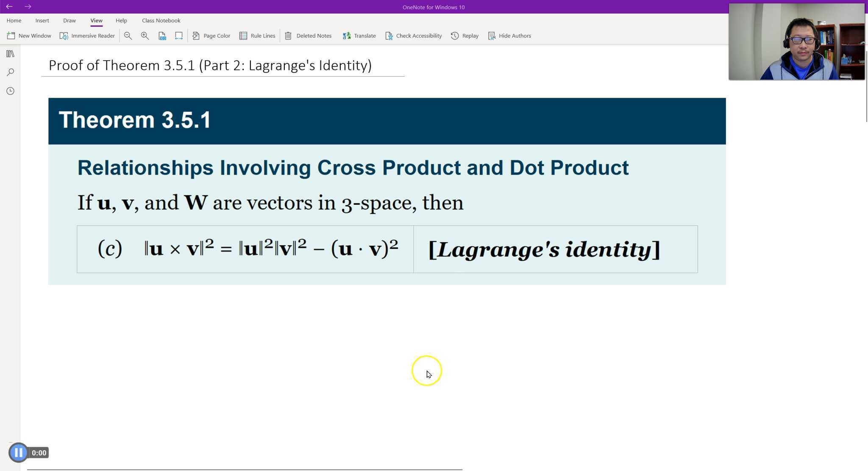
Task: Show recent notes via the clock icon
Action: coord(10,91)
